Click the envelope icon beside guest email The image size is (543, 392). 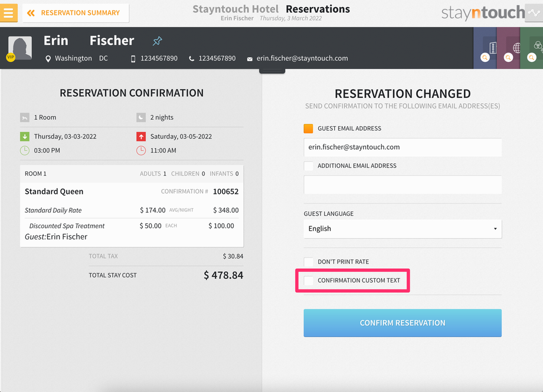[x=250, y=59]
